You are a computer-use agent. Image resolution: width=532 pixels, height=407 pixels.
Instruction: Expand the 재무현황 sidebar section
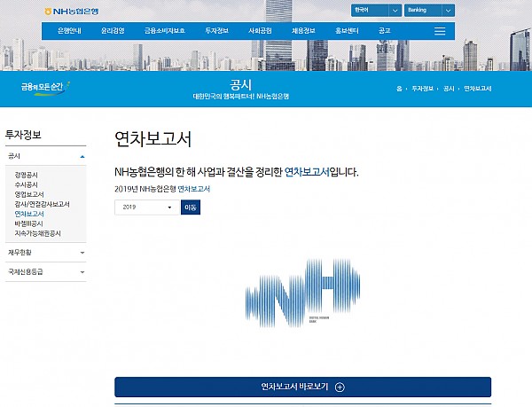[x=46, y=253]
